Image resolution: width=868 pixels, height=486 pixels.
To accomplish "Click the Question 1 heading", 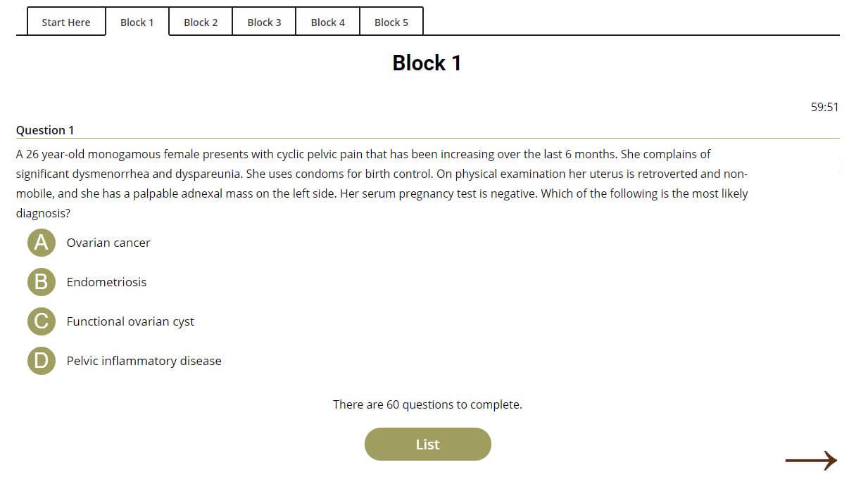I will coord(45,130).
